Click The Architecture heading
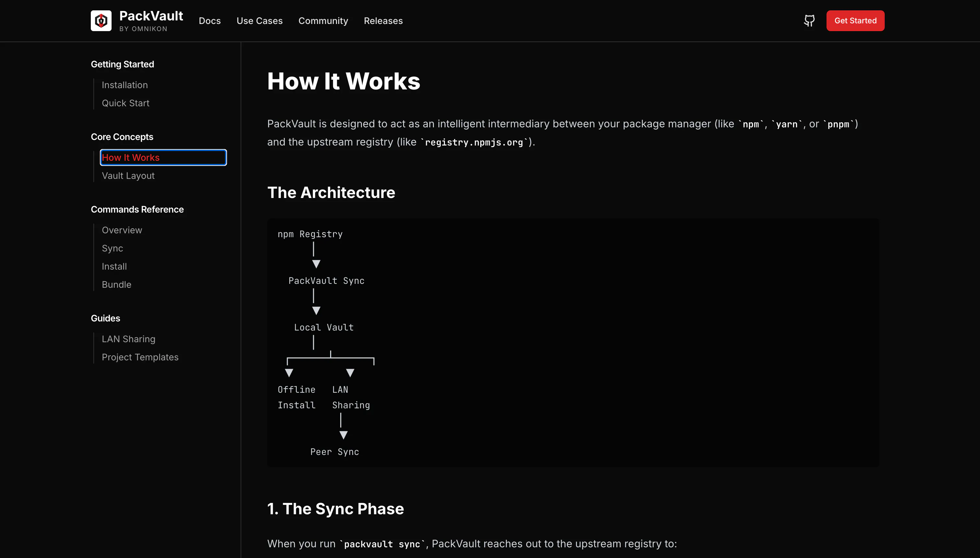The image size is (980, 558). click(x=331, y=192)
